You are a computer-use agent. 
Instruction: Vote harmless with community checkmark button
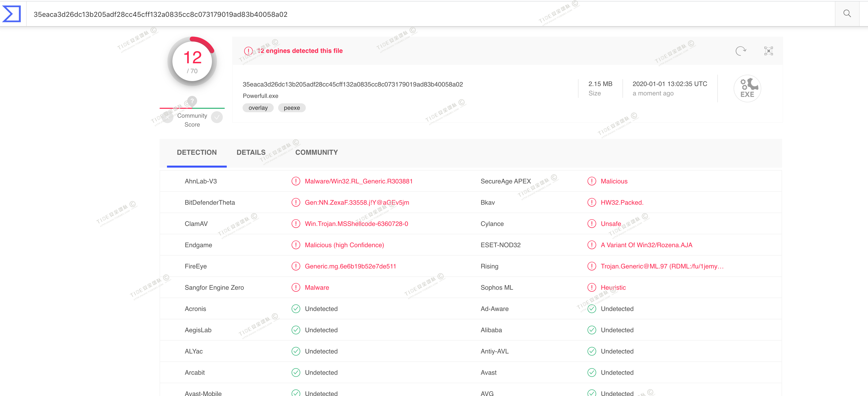click(x=217, y=117)
